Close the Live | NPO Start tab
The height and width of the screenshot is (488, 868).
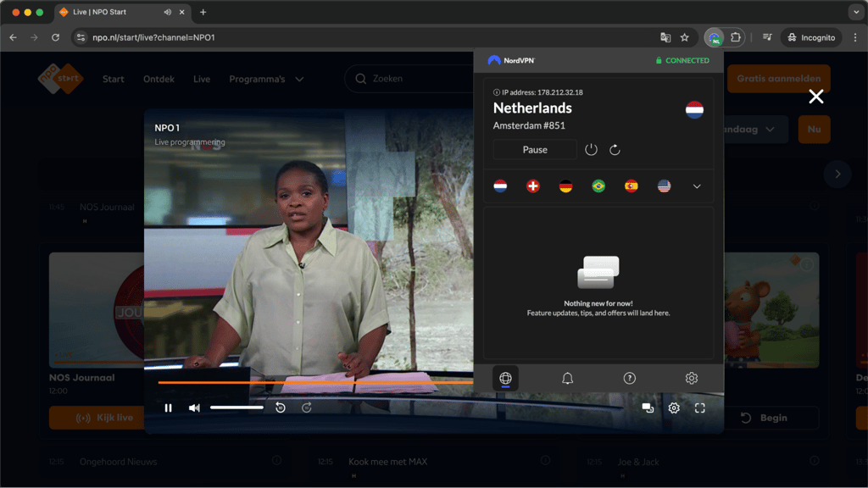(x=181, y=12)
